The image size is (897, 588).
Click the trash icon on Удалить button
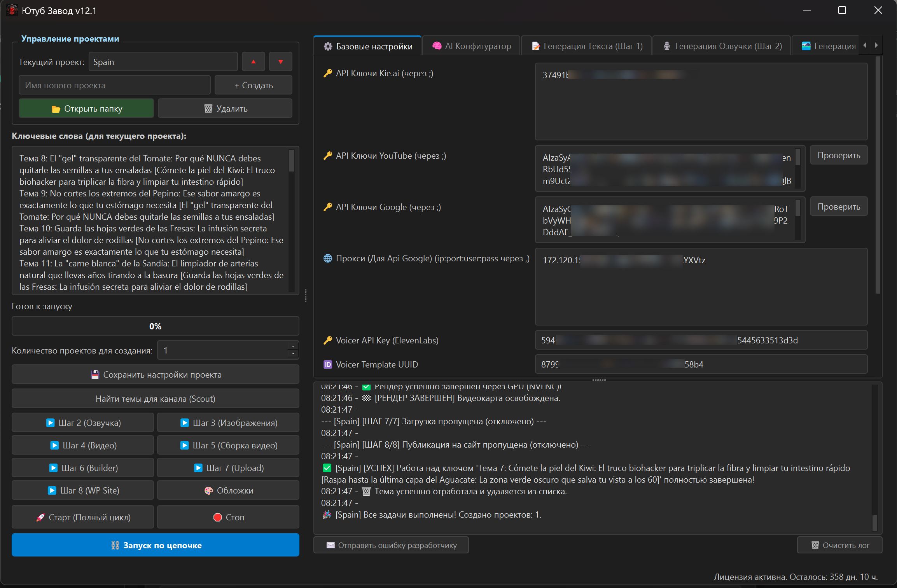(x=208, y=109)
